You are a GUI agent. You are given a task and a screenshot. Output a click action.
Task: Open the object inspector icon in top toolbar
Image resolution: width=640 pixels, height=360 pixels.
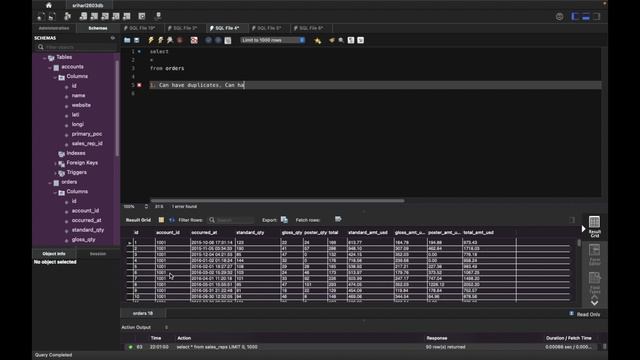(68, 16)
